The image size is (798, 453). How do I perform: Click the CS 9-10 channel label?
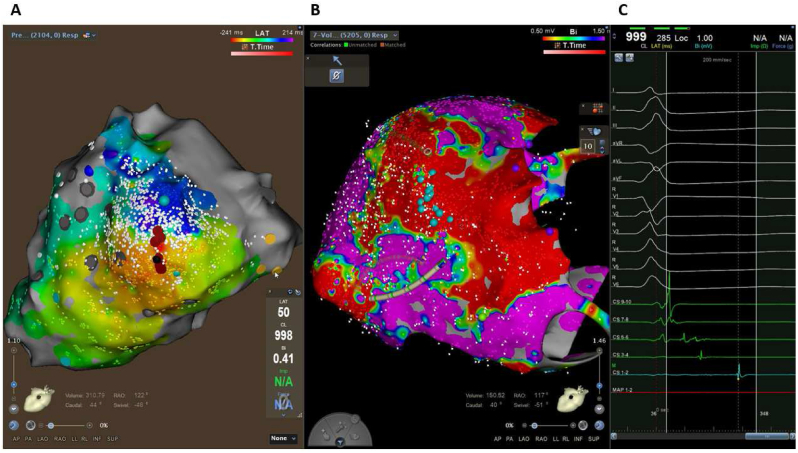[622, 302]
